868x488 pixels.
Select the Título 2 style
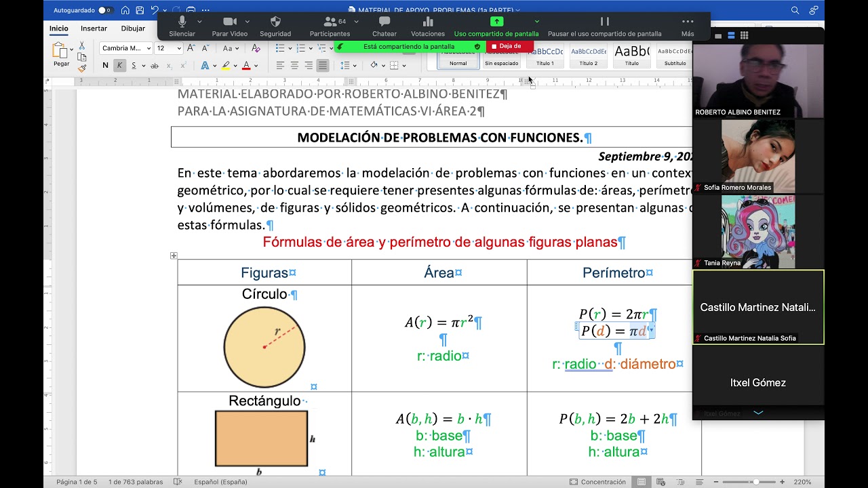(588, 56)
